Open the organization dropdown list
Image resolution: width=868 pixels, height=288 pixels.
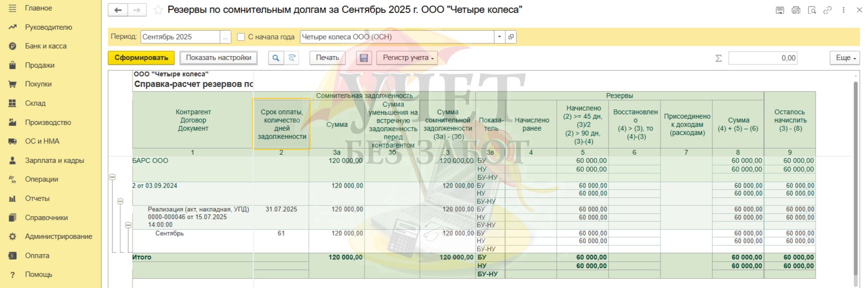(x=500, y=37)
